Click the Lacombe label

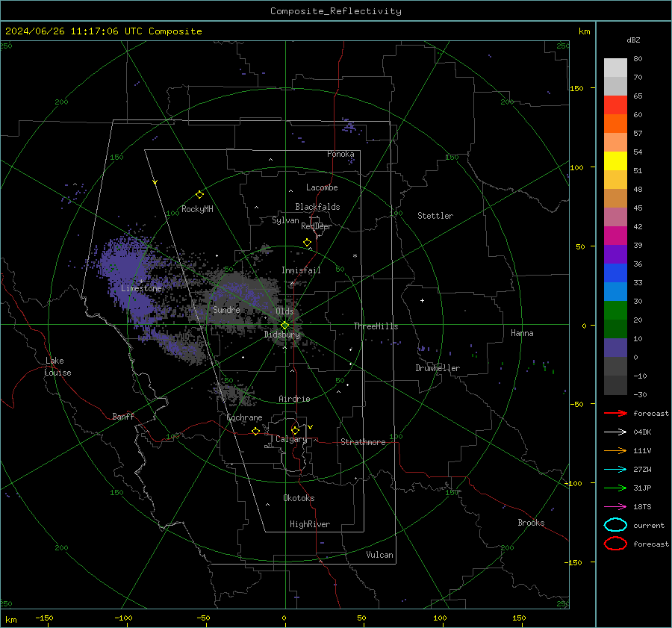pos(322,187)
